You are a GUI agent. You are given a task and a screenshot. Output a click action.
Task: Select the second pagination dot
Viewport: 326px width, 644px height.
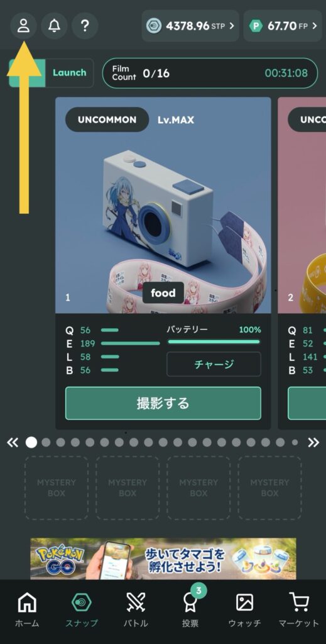point(46,442)
